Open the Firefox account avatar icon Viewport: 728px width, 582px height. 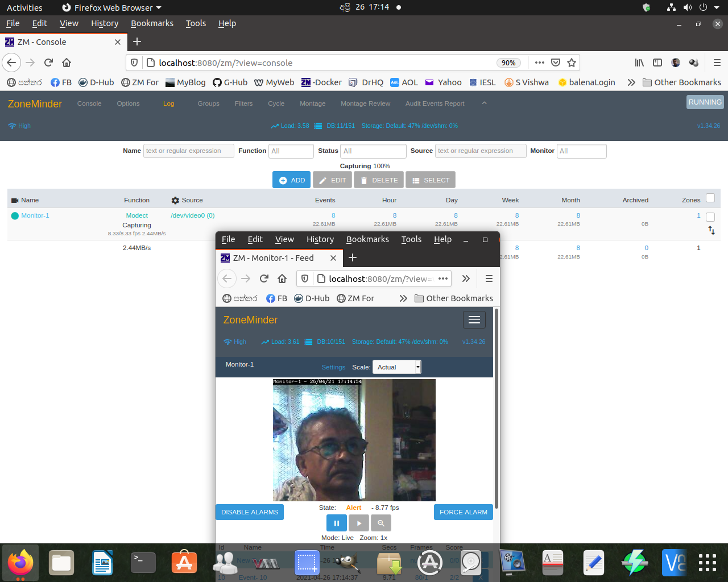(676, 63)
